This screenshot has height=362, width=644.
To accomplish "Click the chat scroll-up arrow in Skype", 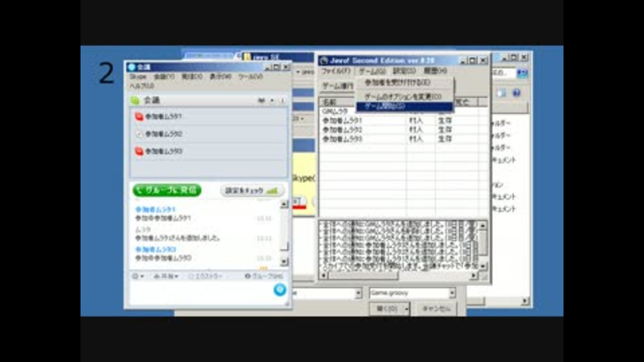I will 284,204.
